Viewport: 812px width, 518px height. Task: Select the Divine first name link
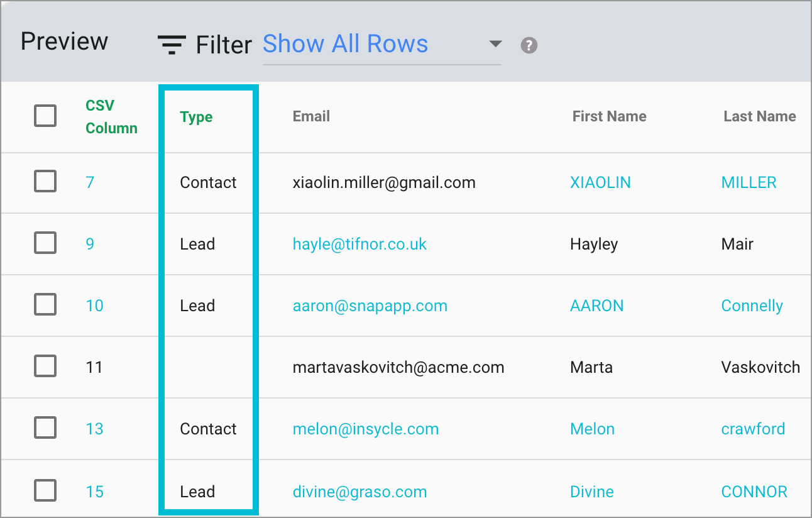(x=591, y=492)
